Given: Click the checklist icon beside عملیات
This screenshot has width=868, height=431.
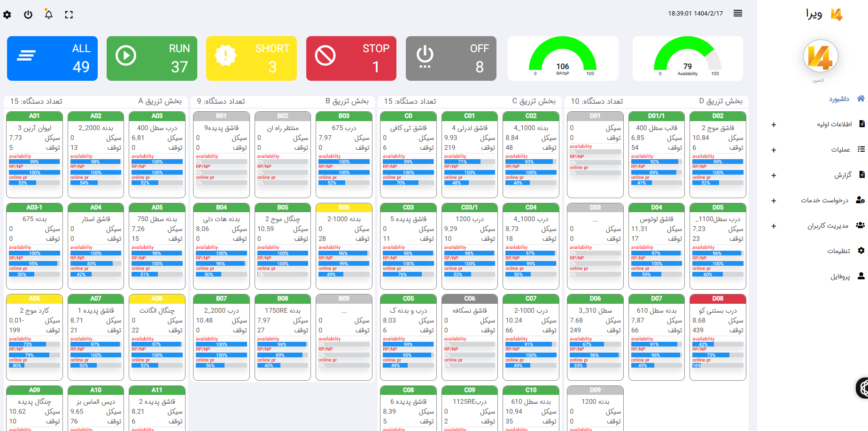Looking at the screenshot, I should coord(861,149).
